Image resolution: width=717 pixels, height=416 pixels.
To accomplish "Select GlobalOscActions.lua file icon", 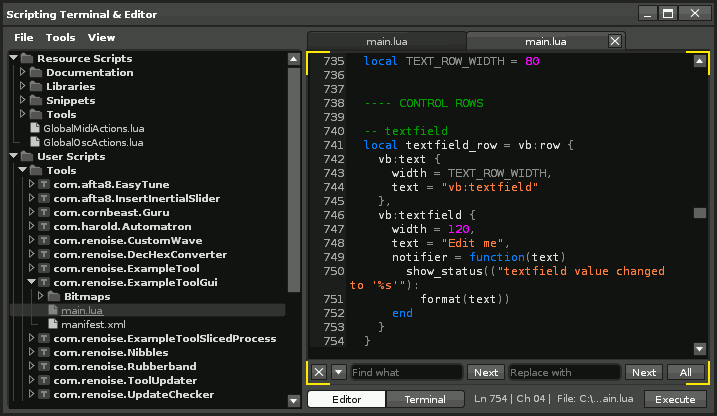I will 35,142.
